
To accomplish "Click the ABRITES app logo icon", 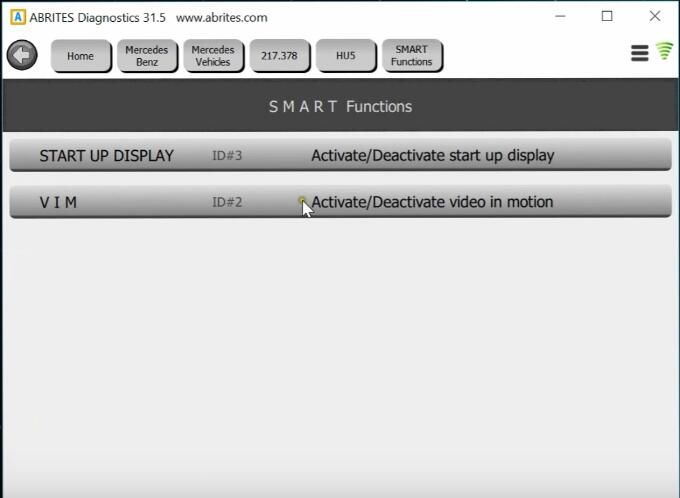I will pyautogui.click(x=18, y=17).
